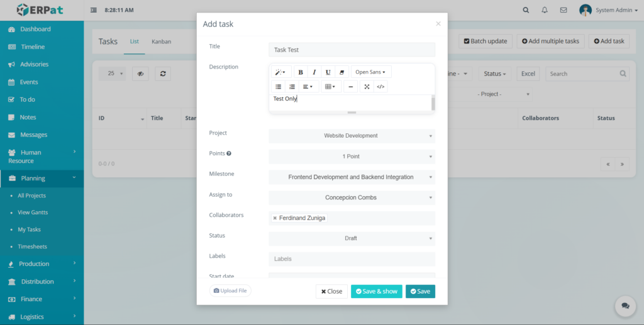This screenshot has width=644, height=325.
Task: Expand the Distribution menu
Action: pos(42,282)
